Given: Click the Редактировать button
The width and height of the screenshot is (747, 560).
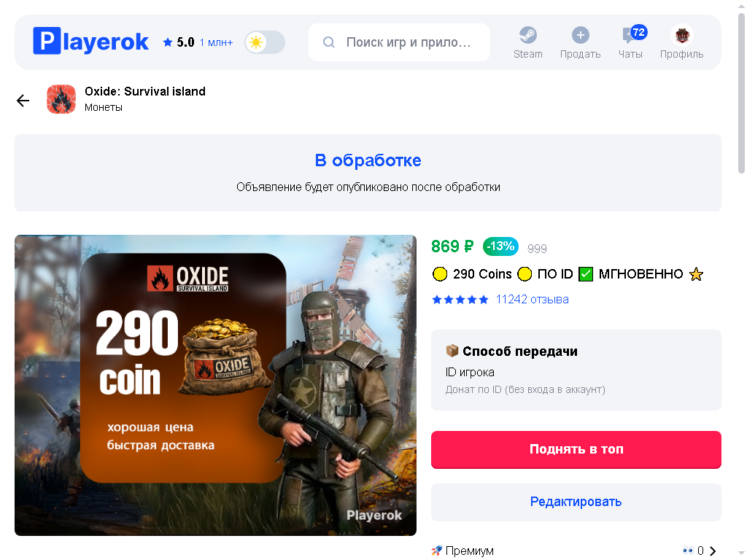Looking at the screenshot, I should (576, 502).
